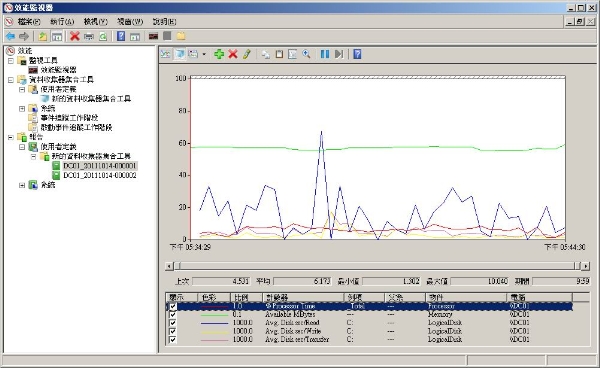Collapse the 監視工具 tree node

pyautogui.click(x=11, y=60)
